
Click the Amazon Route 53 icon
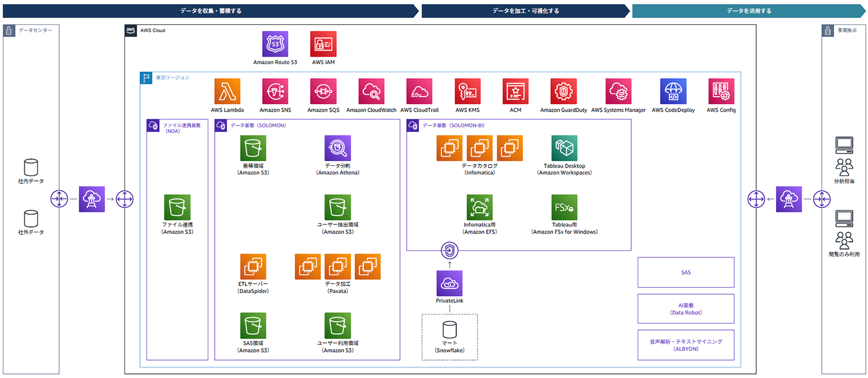(x=275, y=44)
